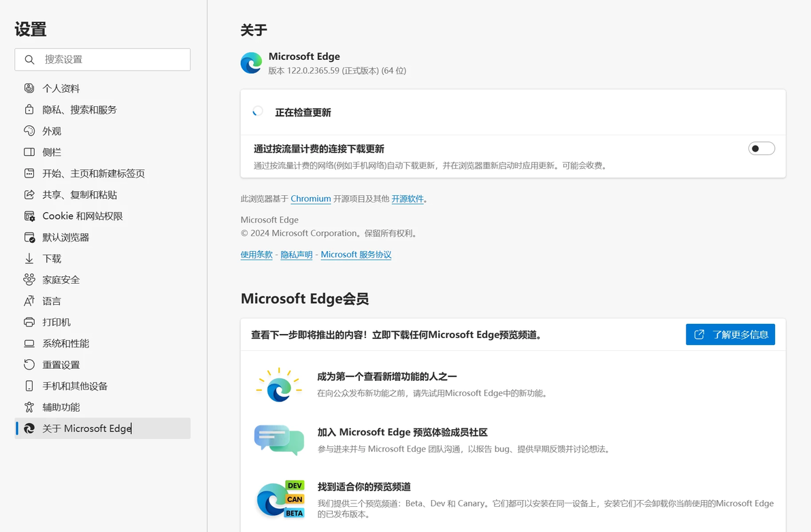This screenshot has width=811, height=532.
Task: Click the 找到适合你的预览频道 heading
Action: click(364, 486)
